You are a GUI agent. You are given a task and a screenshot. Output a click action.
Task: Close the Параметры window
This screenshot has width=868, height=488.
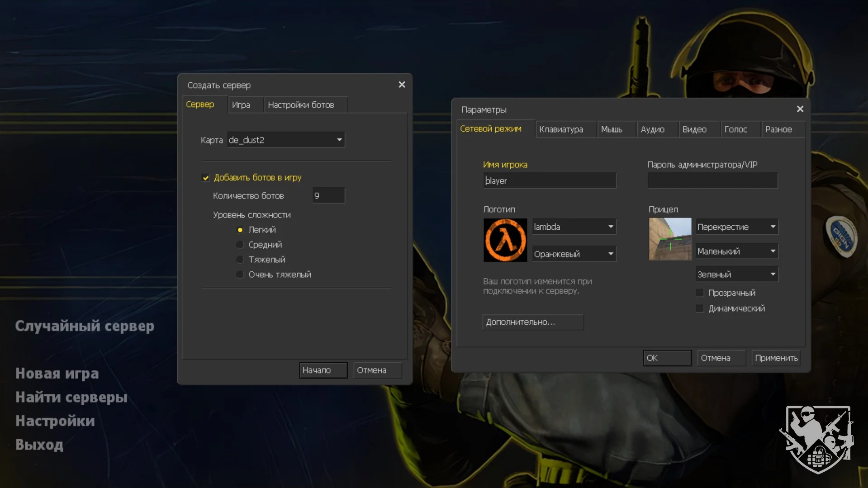tap(800, 109)
